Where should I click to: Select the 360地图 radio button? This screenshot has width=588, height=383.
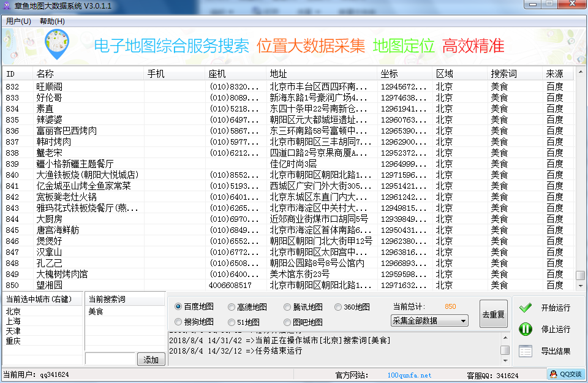[338, 307]
